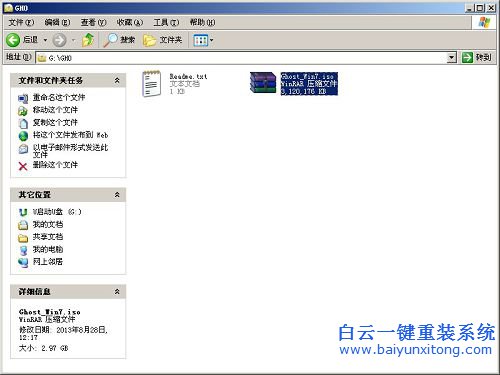Click the Ghost_Win7.iso WinRAR archive icon
Image resolution: width=500 pixels, height=375 pixels.
(263, 83)
